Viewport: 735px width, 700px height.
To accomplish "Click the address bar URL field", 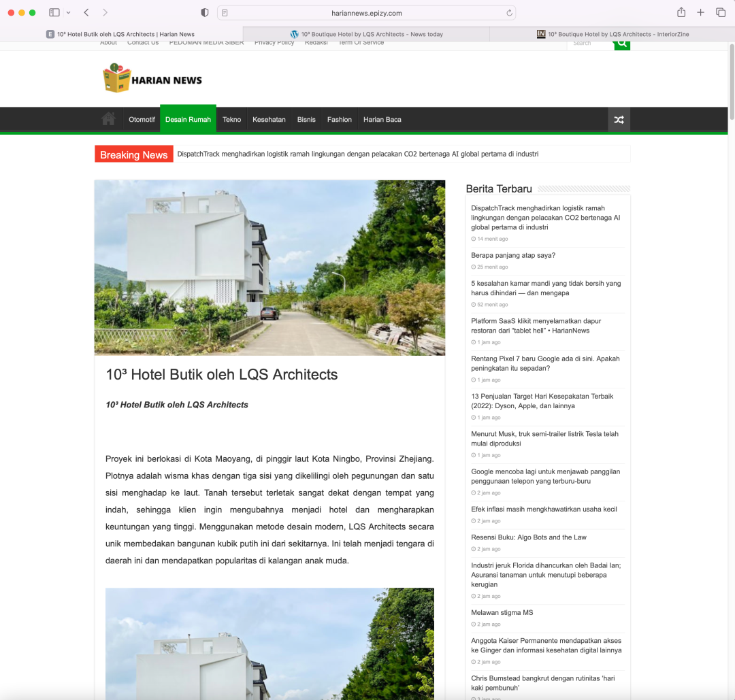I will tap(366, 13).
